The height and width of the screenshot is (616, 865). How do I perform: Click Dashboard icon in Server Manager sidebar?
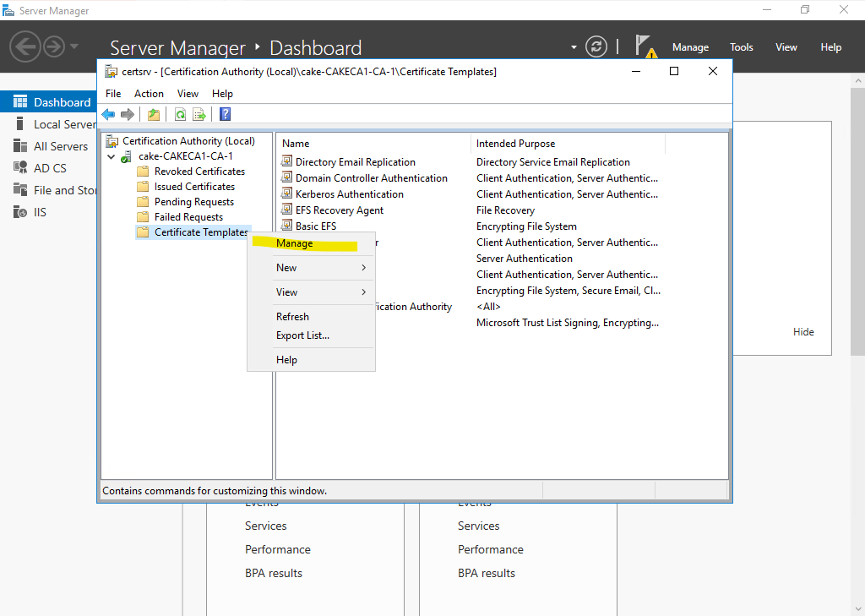pyautogui.click(x=20, y=101)
